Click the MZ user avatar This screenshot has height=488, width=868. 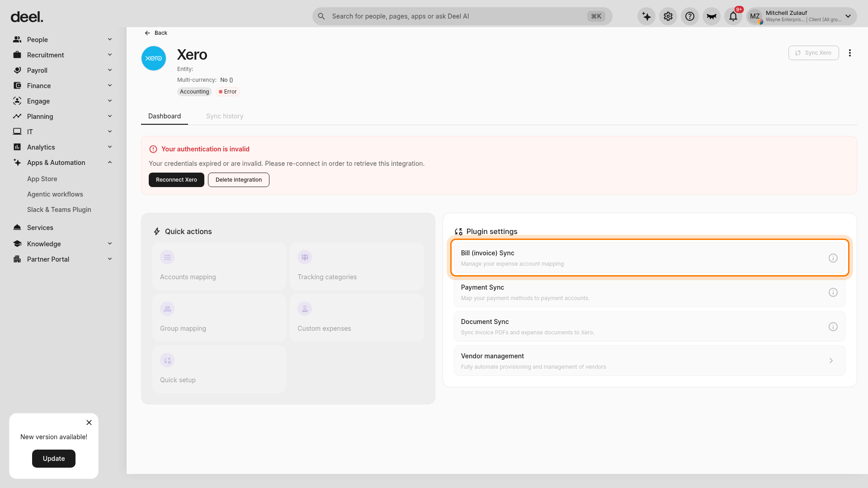click(x=755, y=16)
